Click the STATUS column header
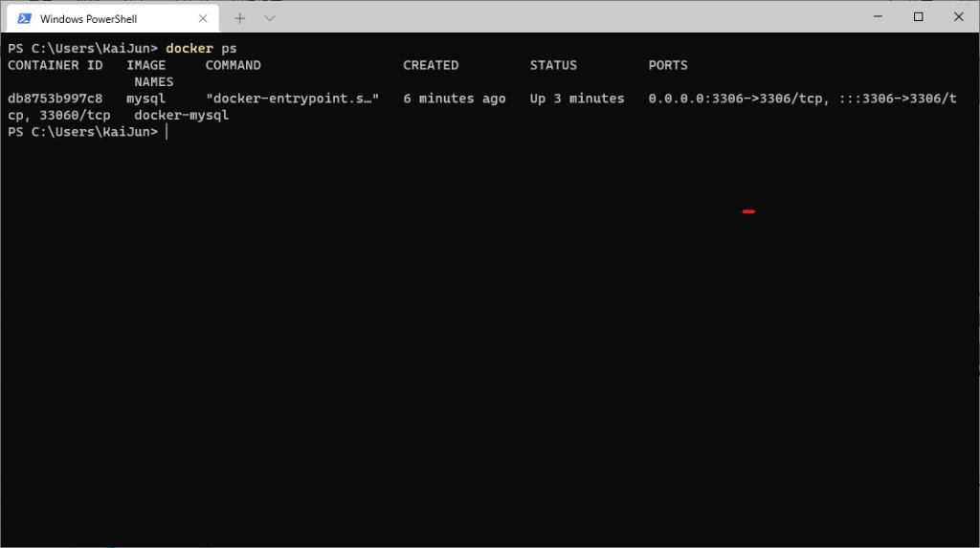 [x=553, y=65]
